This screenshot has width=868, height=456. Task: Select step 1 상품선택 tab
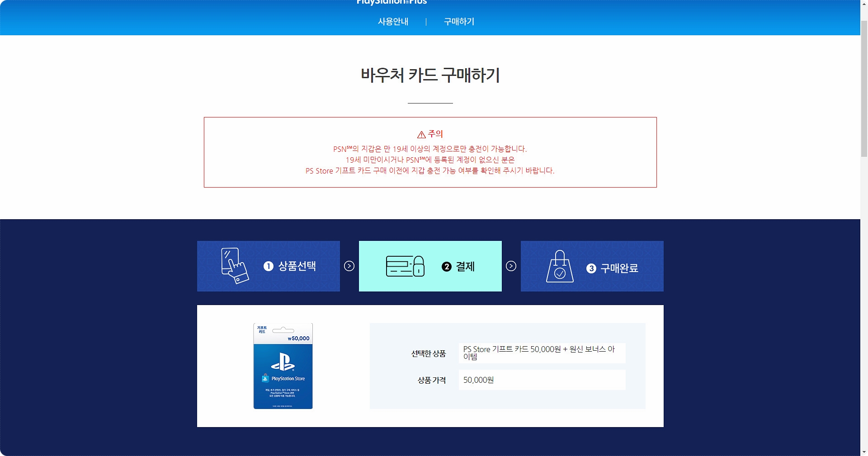tap(269, 266)
